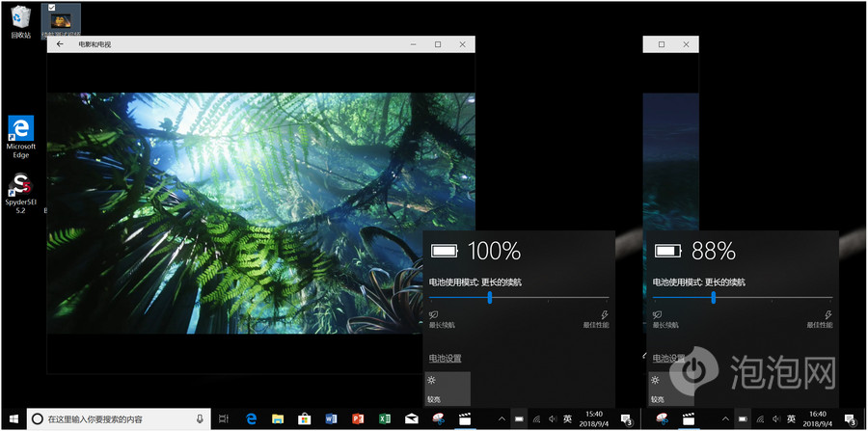Open File Explorer from the taskbar
Image resolution: width=868 pixels, height=431 pixels.
[278, 419]
